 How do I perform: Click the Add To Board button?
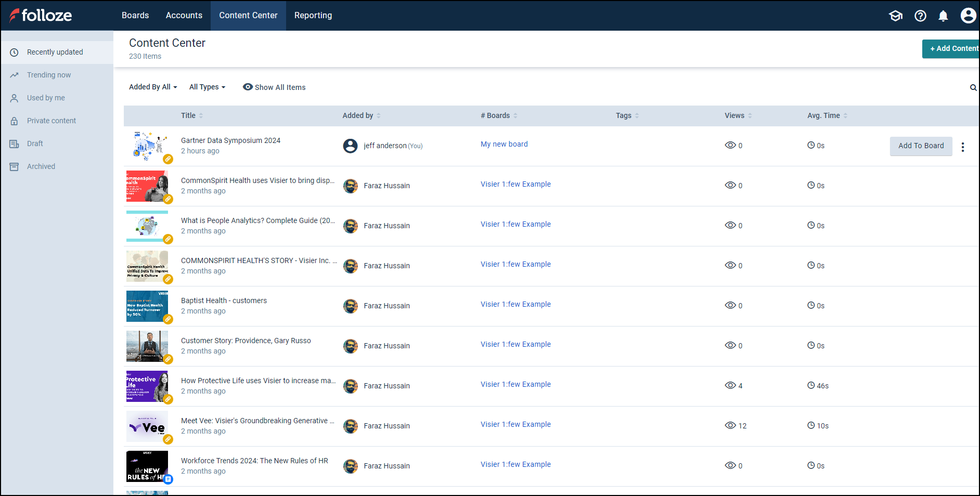click(921, 146)
